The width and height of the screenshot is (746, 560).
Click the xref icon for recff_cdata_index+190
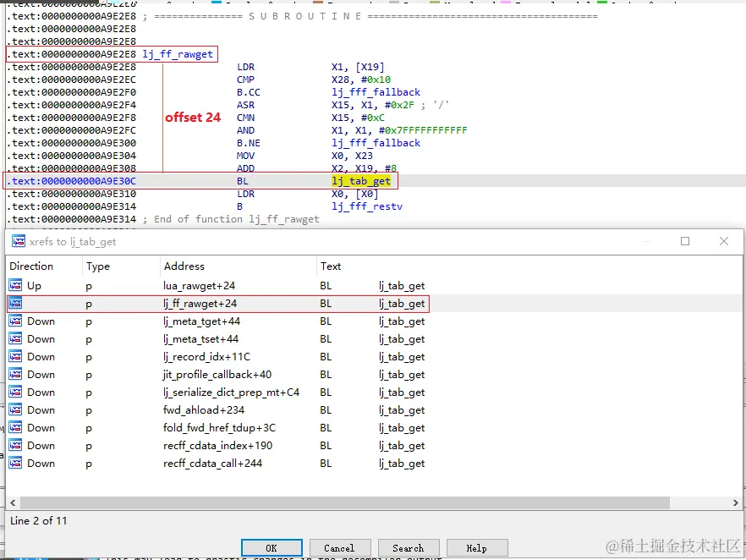pyautogui.click(x=15, y=445)
